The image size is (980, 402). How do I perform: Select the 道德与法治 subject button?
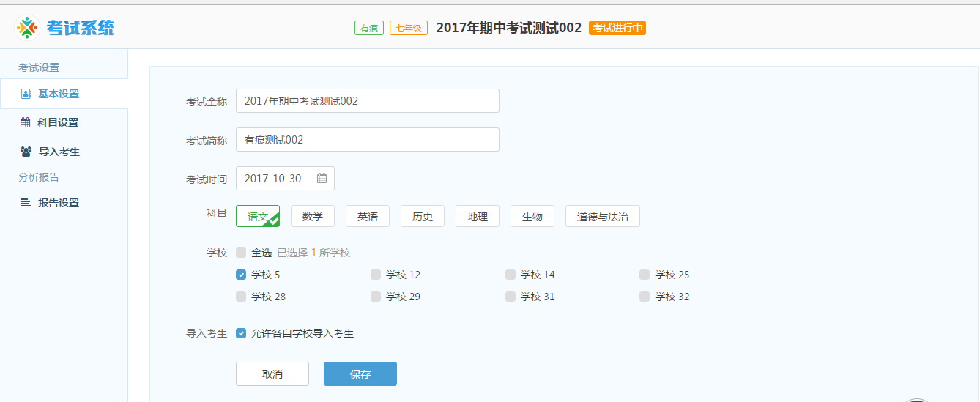pos(603,216)
